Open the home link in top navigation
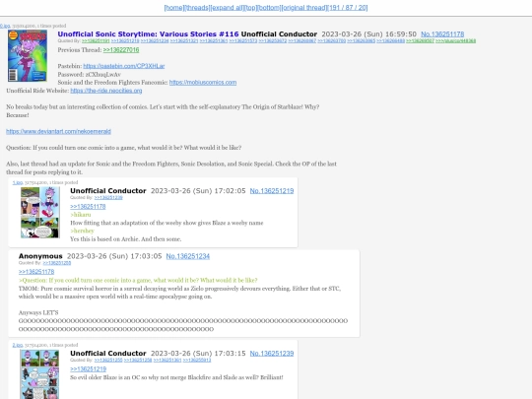 tap(174, 8)
